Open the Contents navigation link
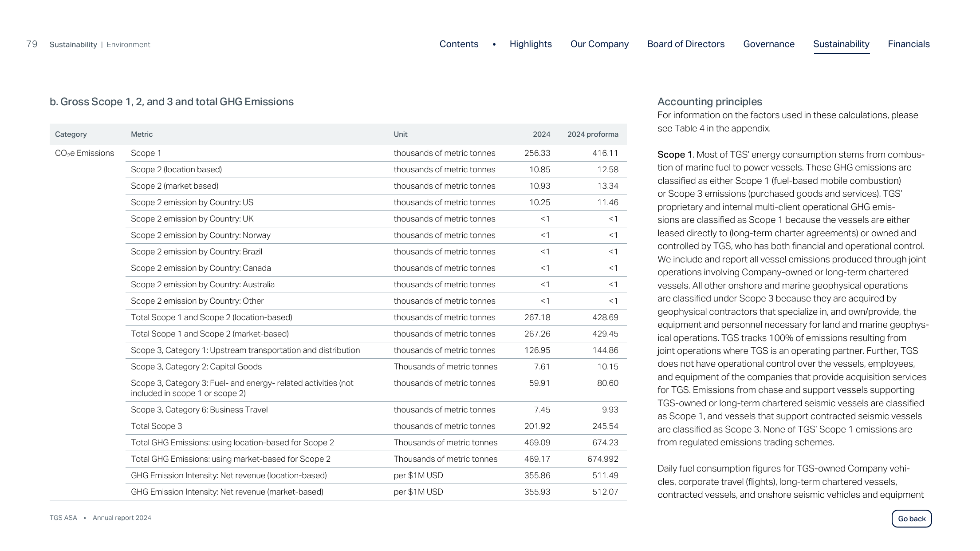This screenshot has height=551, width=980. coord(459,44)
